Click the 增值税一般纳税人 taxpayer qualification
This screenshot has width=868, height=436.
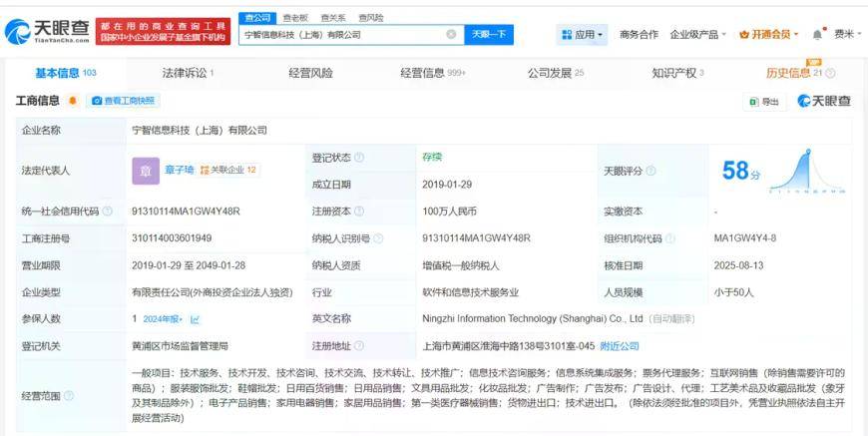pos(461,265)
